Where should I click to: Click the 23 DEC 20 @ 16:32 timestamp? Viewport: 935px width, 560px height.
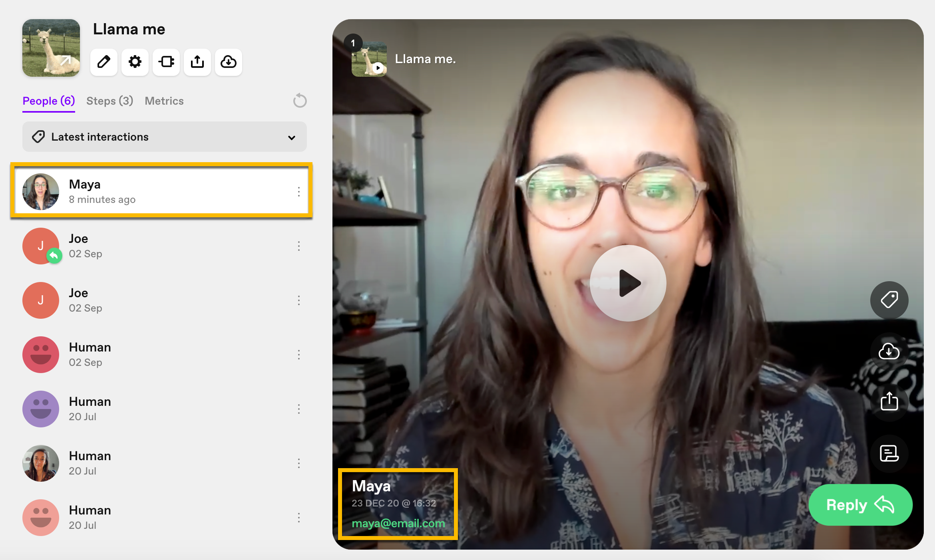(x=394, y=503)
